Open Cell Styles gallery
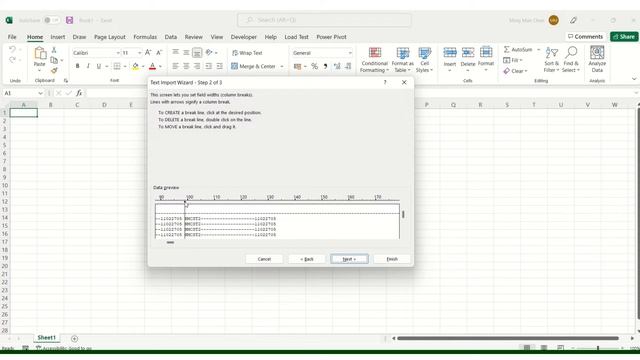 click(x=424, y=60)
